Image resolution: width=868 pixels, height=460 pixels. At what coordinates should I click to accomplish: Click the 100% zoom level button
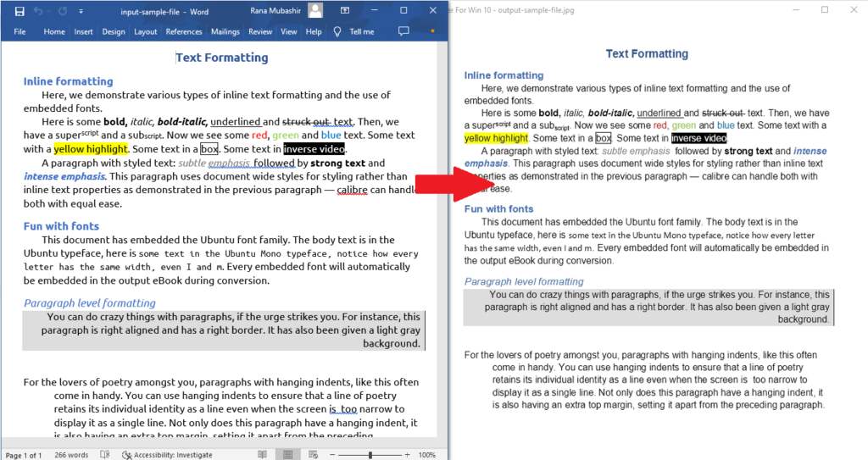pyautogui.click(x=427, y=454)
